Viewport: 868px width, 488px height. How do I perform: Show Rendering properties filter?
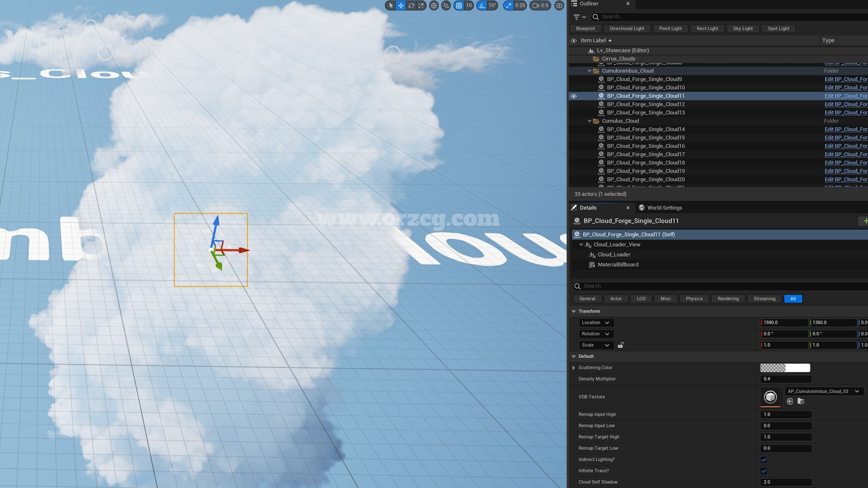(728, 299)
